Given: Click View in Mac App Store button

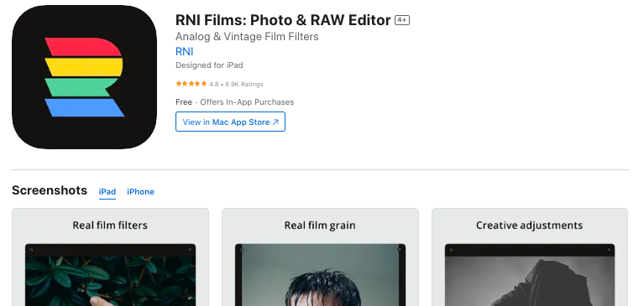Looking at the screenshot, I should coord(230,122).
